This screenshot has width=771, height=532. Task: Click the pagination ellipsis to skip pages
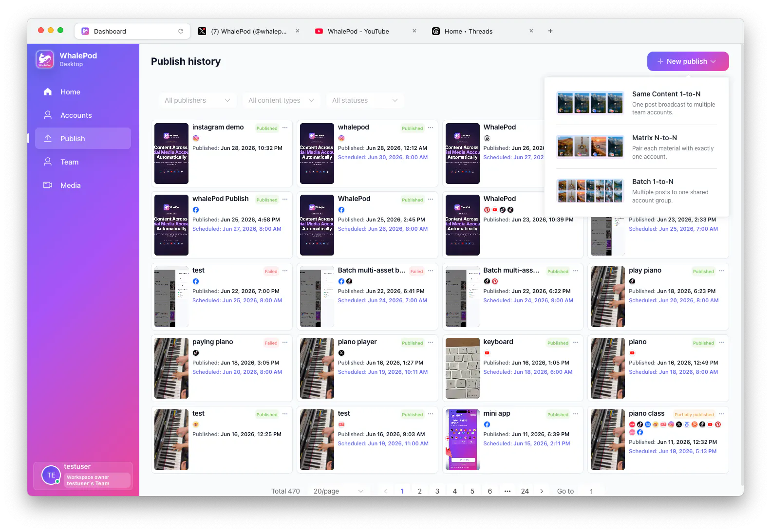508,491
